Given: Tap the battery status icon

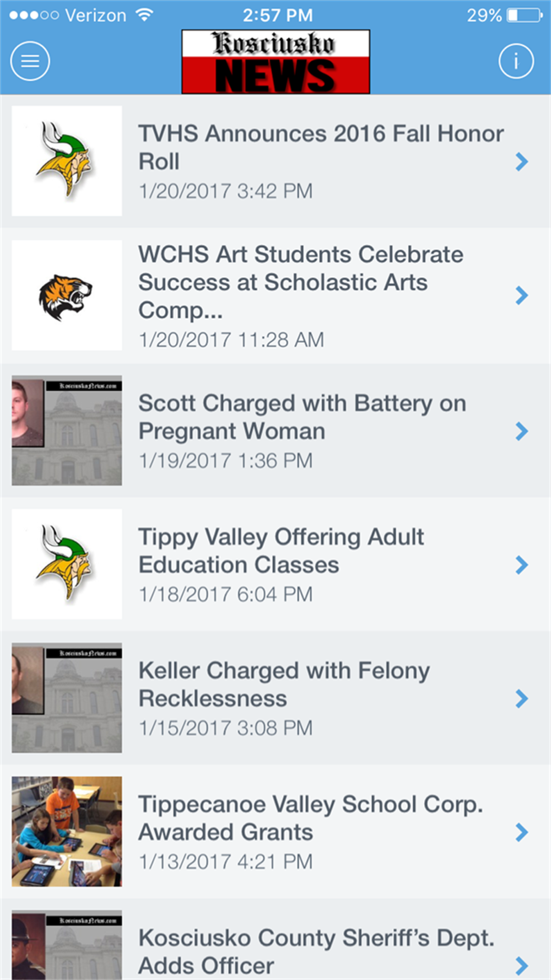Looking at the screenshot, I should (x=525, y=15).
